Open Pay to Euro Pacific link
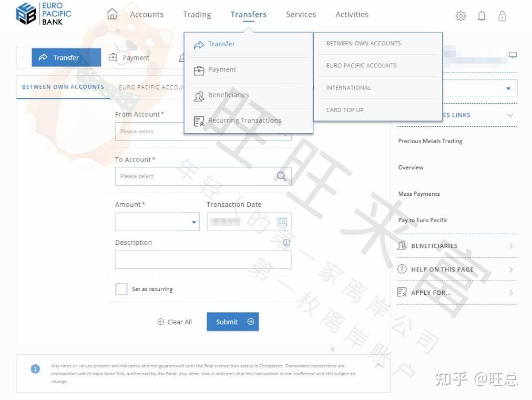Image resolution: width=532 pixels, height=400 pixels. point(423,220)
